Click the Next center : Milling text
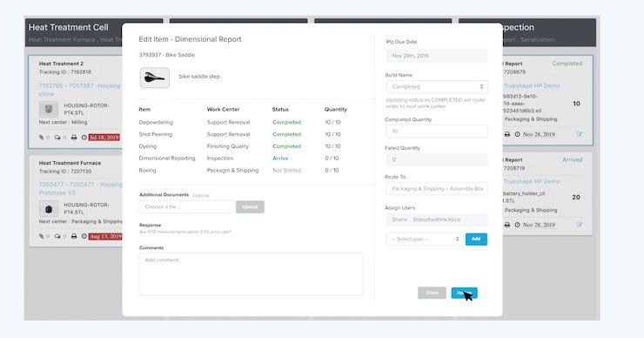 click(x=63, y=122)
